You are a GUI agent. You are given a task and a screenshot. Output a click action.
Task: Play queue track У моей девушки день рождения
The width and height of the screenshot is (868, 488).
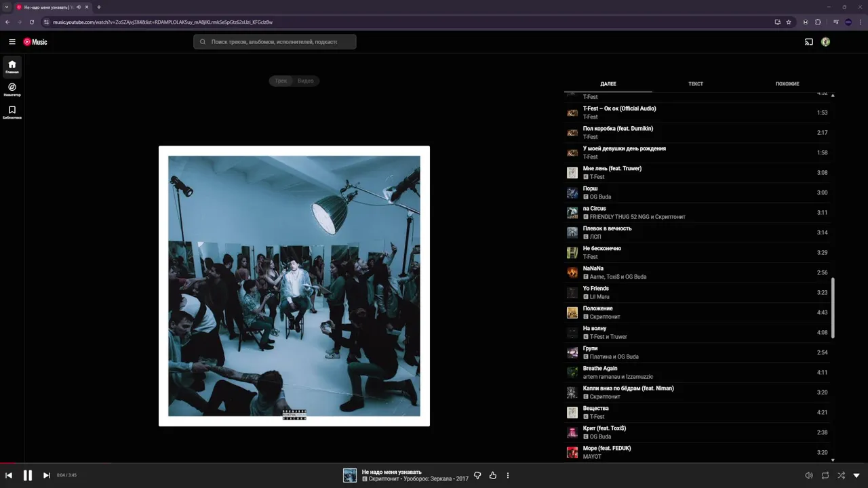click(698, 152)
